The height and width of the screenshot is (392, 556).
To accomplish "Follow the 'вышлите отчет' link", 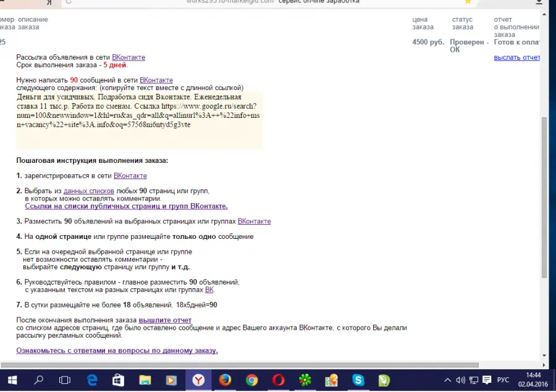I will (165, 320).
